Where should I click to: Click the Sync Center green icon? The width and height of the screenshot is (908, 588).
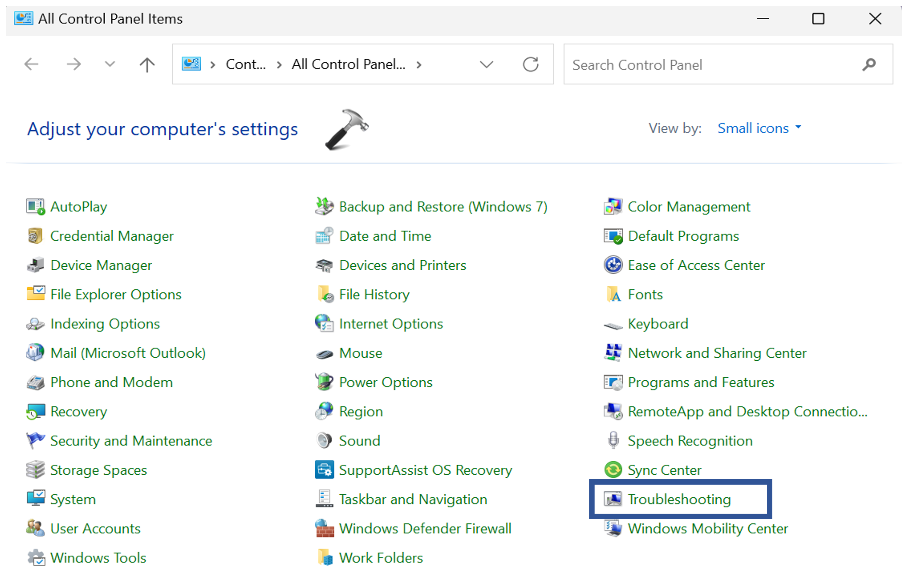(613, 470)
